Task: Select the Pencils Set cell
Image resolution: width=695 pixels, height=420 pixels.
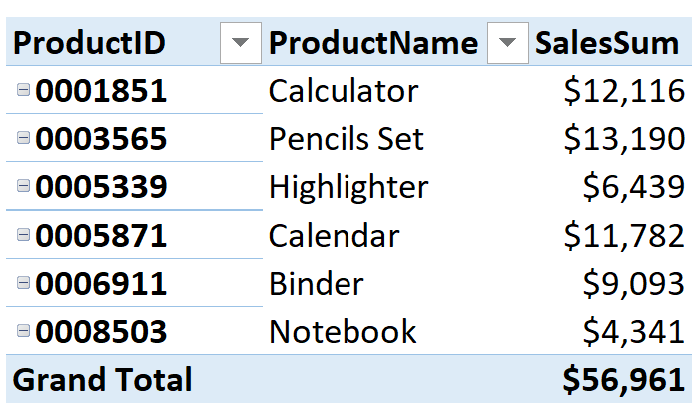Action: click(346, 140)
